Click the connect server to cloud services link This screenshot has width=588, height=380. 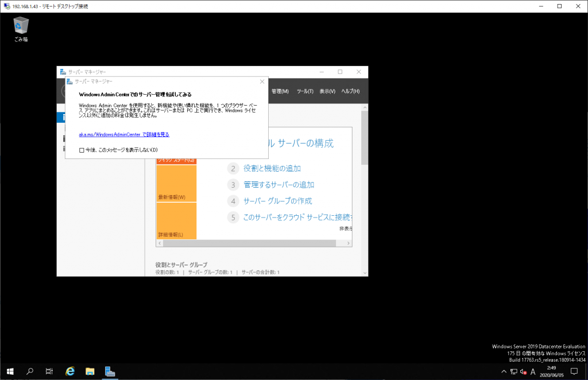[297, 217]
